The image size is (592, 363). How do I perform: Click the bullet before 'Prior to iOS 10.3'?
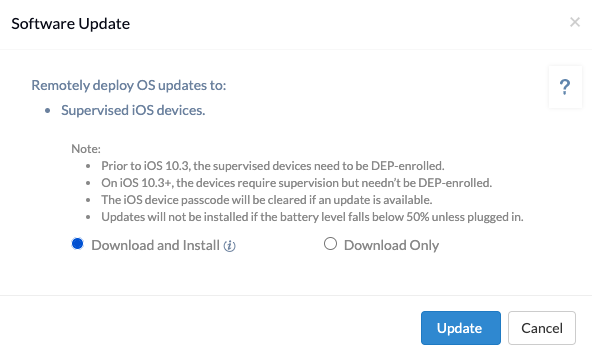point(88,166)
